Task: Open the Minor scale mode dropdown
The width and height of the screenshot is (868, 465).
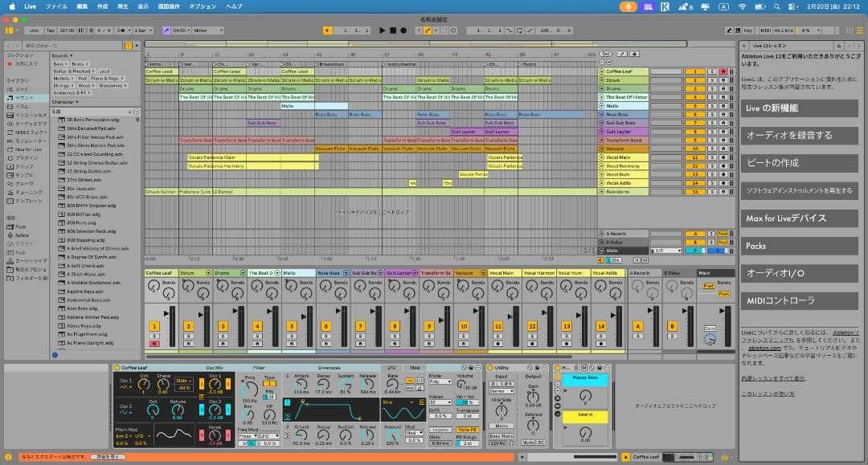Action: point(208,31)
